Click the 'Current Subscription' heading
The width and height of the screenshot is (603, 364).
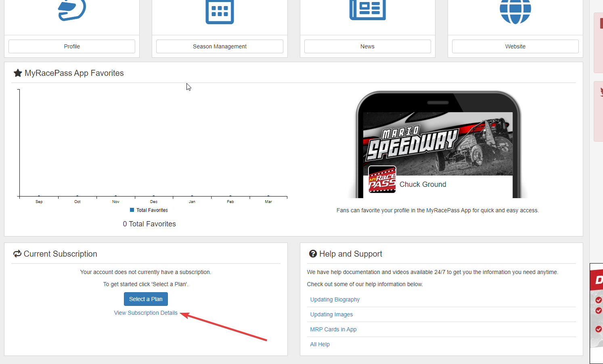point(61,254)
